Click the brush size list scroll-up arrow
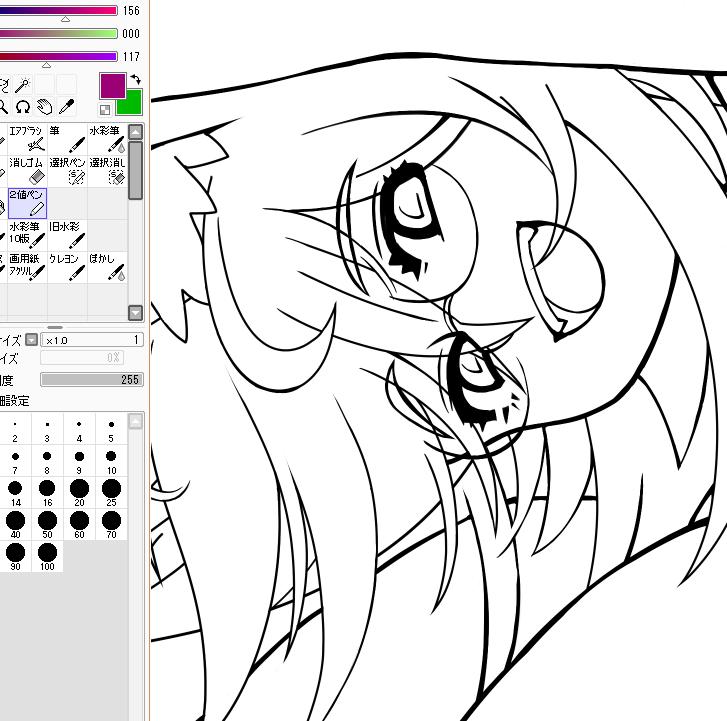 135,421
